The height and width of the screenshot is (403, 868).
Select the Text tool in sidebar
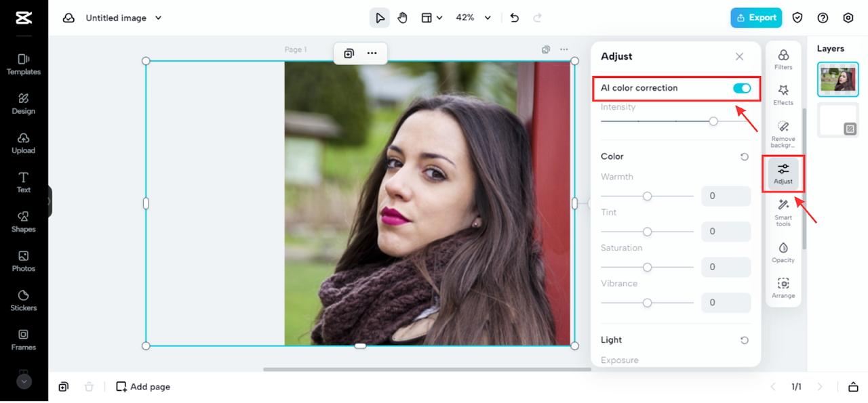pyautogui.click(x=24, y=182)
